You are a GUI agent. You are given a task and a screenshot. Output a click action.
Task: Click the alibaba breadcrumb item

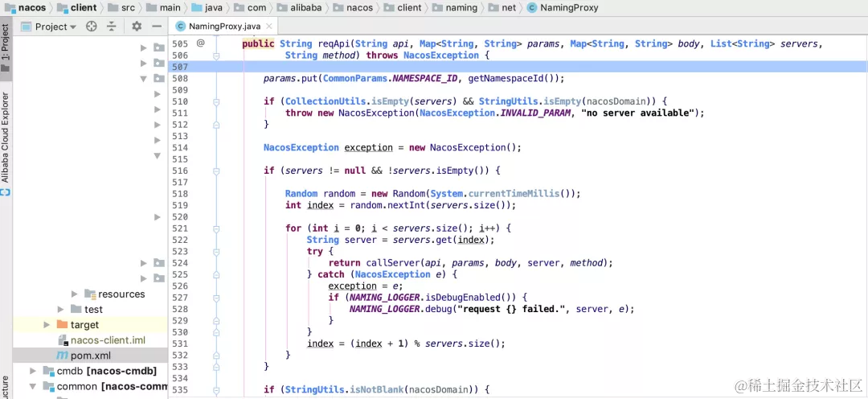point(299,8)
